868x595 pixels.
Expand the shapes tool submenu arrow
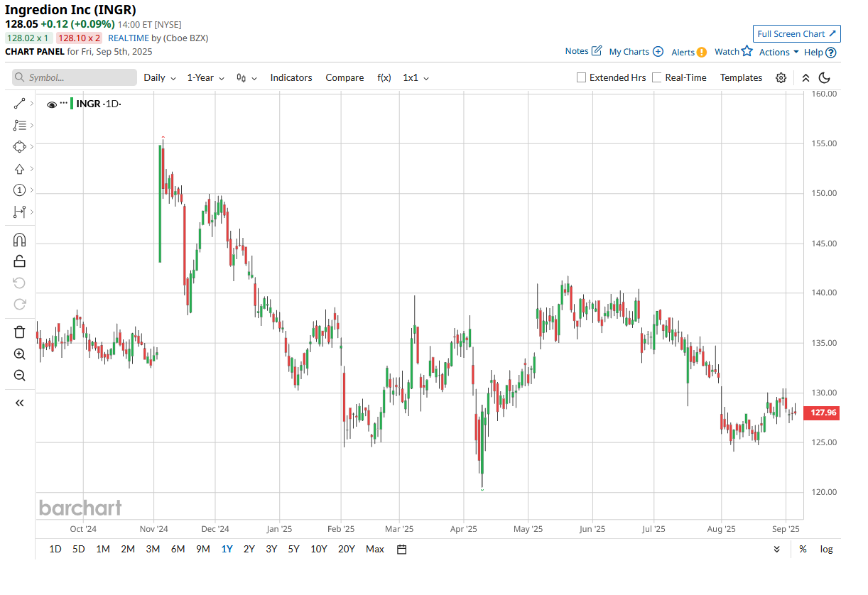pos(32,147)
